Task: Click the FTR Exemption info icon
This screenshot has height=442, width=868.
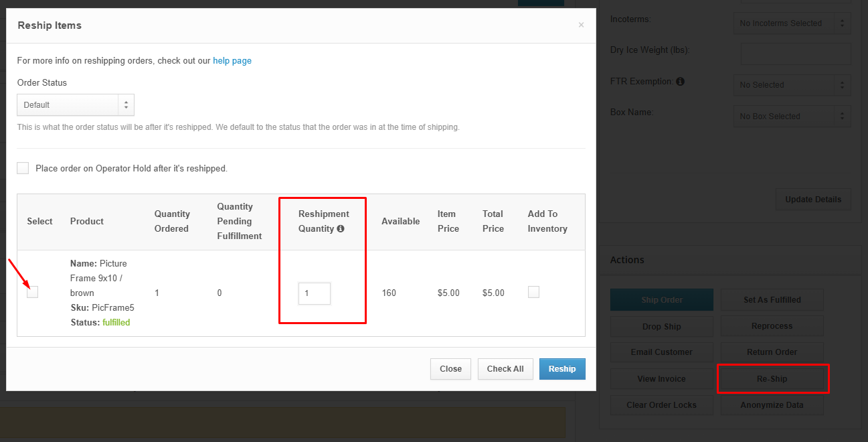Action: [x=680, y=82]
